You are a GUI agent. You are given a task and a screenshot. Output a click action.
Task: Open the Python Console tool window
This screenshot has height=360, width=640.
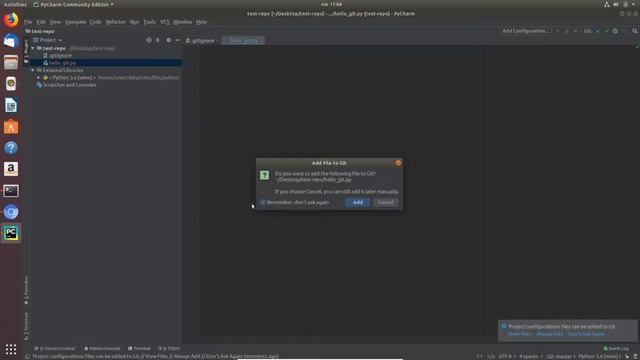(x=102, y=349)
